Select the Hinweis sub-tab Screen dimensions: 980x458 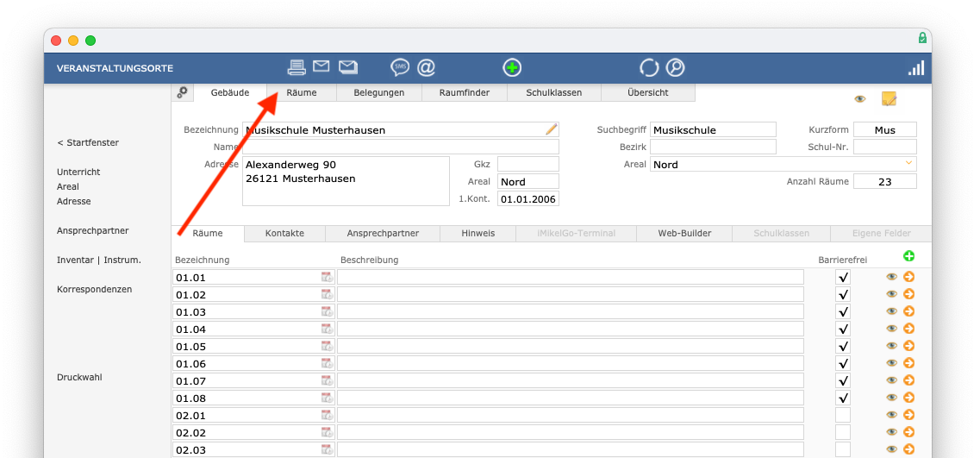click(x=478, y=234)
